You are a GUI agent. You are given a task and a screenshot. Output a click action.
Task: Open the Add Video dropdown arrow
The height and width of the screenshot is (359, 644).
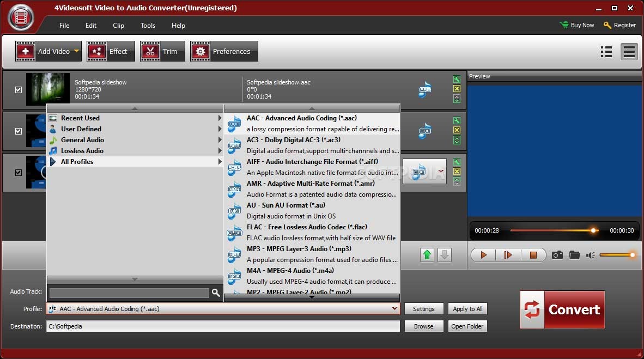[x=76, y=51]
